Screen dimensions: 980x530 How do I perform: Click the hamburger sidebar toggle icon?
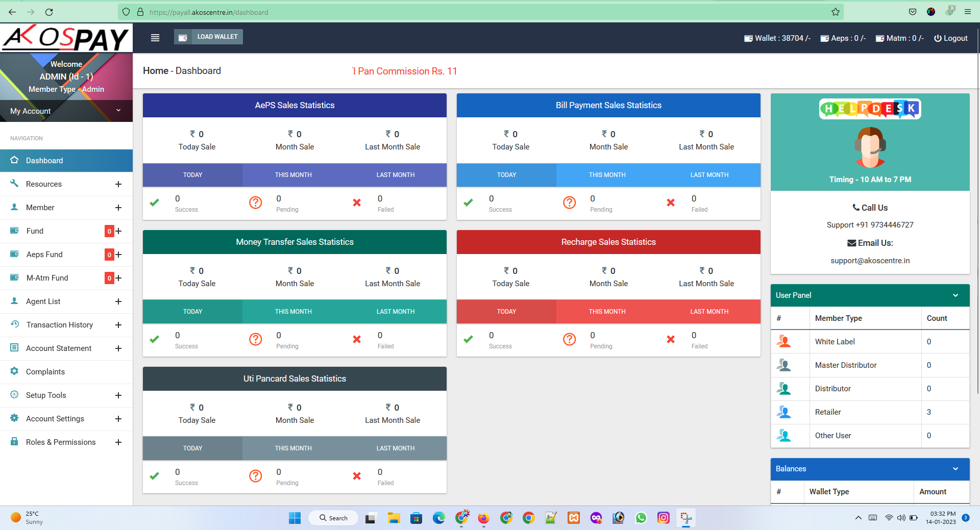(155, 38)
